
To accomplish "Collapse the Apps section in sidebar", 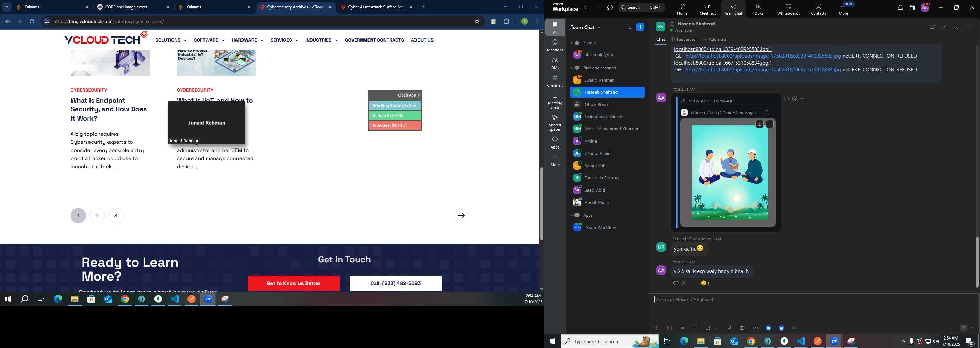I will [x=571, y=215].
